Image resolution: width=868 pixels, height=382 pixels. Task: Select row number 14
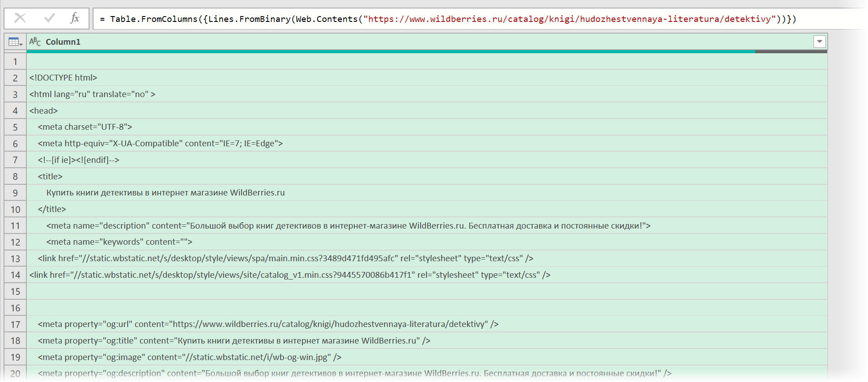(15, 275)
